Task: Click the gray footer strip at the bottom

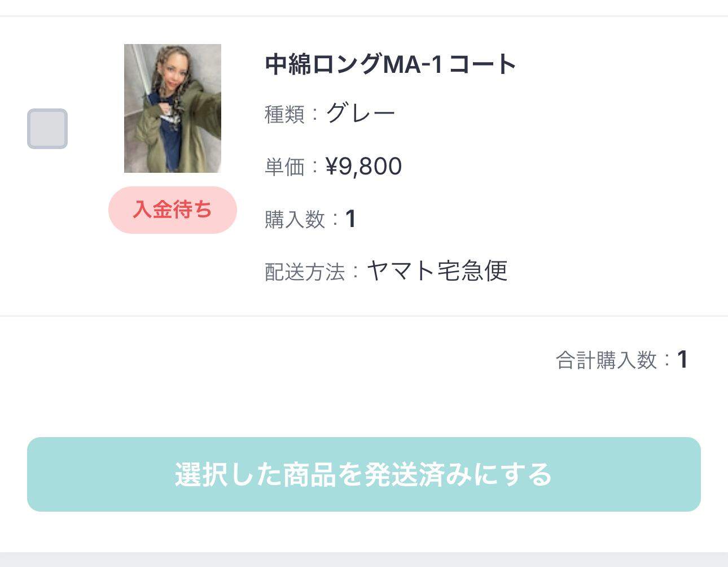Action: (364, 560)
